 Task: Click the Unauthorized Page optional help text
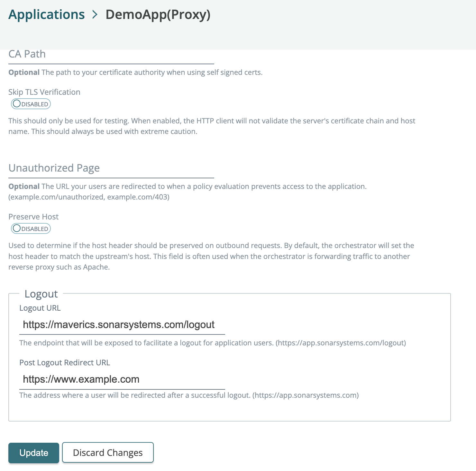(x=188, y=192)
